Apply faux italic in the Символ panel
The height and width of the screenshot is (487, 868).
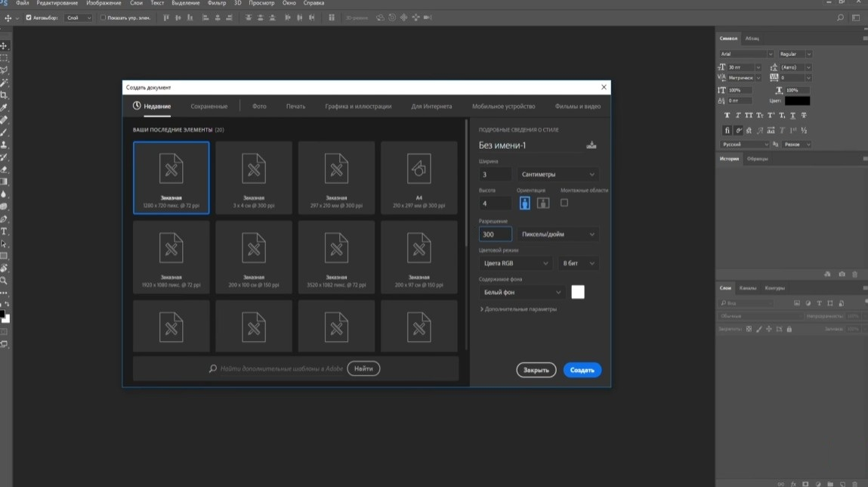(x=738, y=115)
